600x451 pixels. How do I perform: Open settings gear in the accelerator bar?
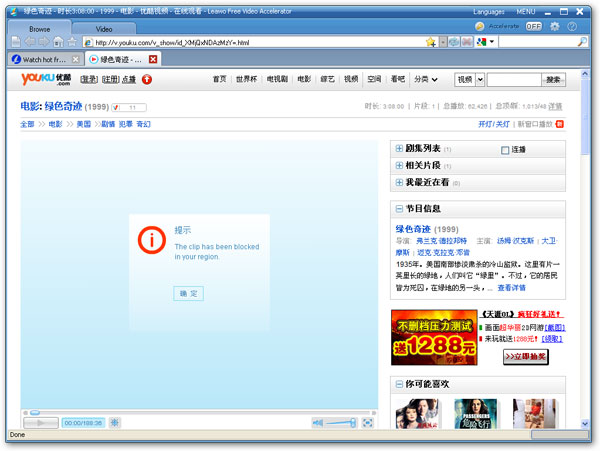click(554, 26)
